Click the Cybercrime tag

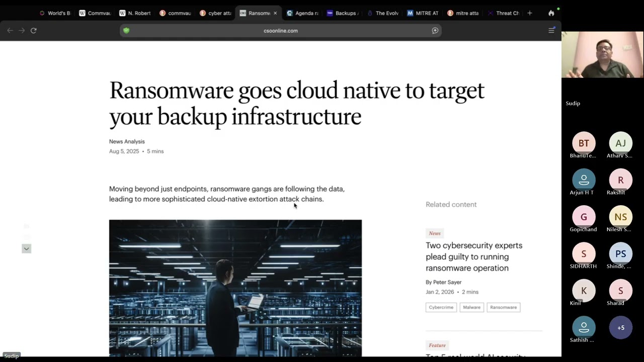(441, 307)
